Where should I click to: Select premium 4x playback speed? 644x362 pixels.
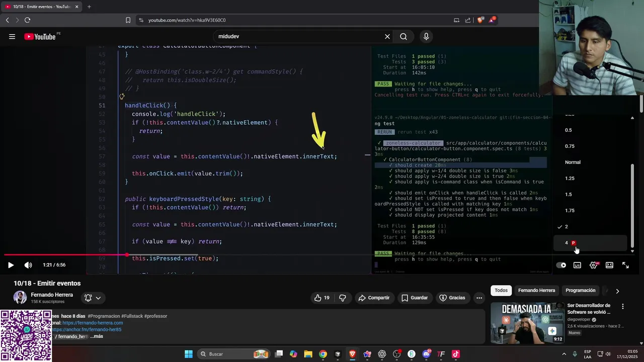[591, 243]
